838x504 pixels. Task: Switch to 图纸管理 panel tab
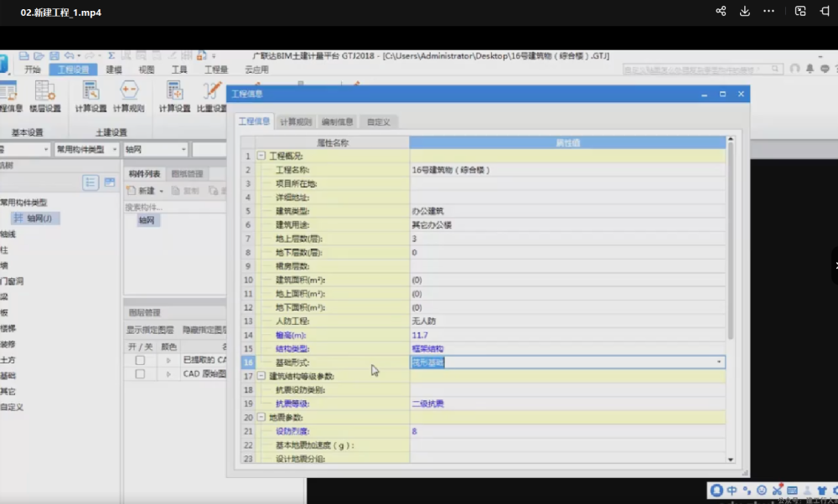(187, 173)
